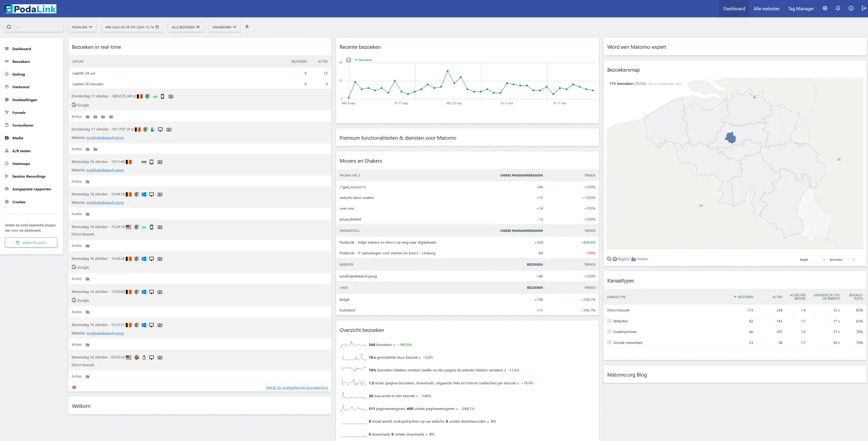Click the double-chevron collapse icon in the top filter bar

tap(247, 27)
